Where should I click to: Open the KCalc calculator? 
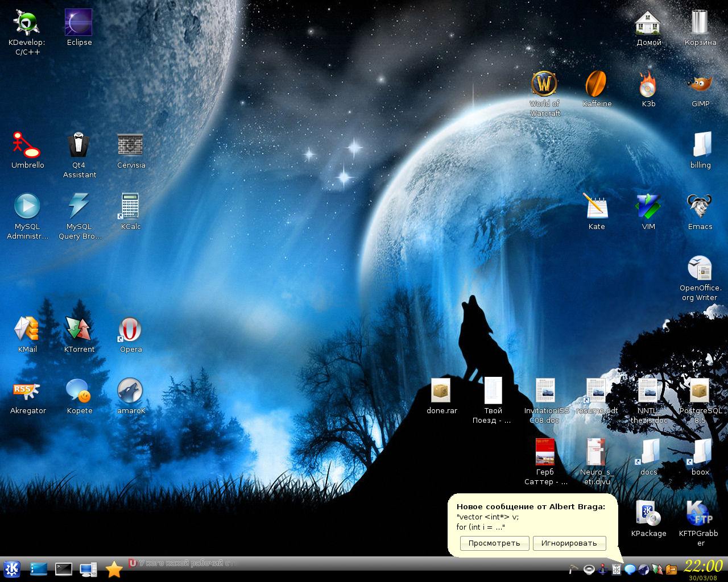click(130, 206)
